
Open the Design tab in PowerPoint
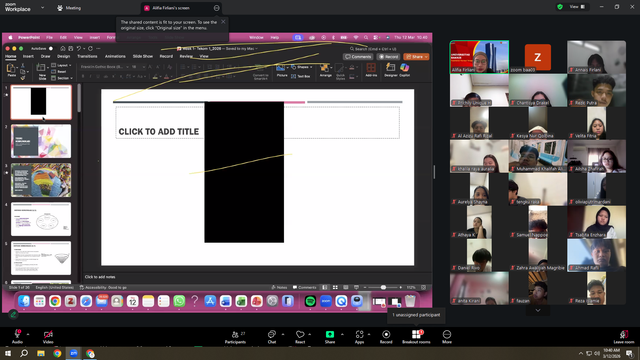[63, 56]
